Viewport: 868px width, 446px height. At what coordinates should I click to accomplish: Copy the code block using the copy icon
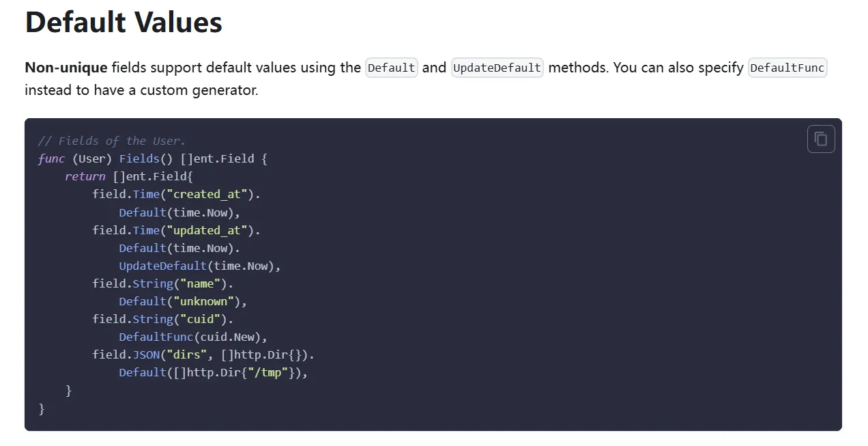[x=821, y=139]
